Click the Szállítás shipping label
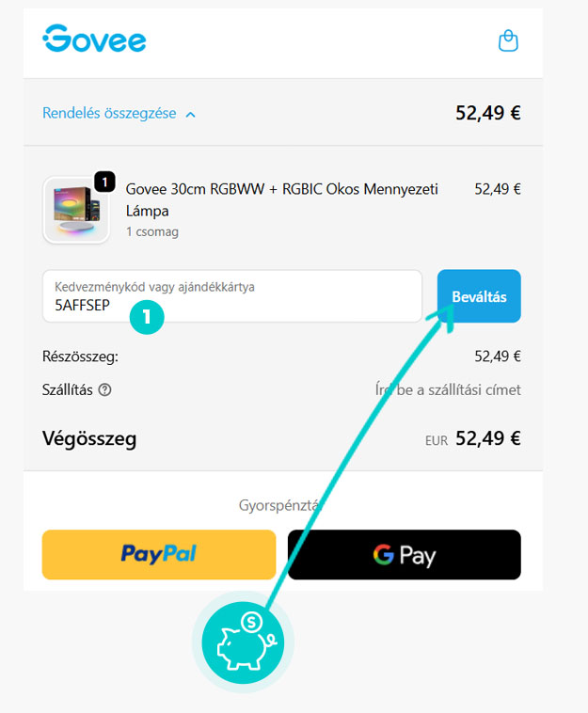Screen dimensions: 588x713 [68, 390]
